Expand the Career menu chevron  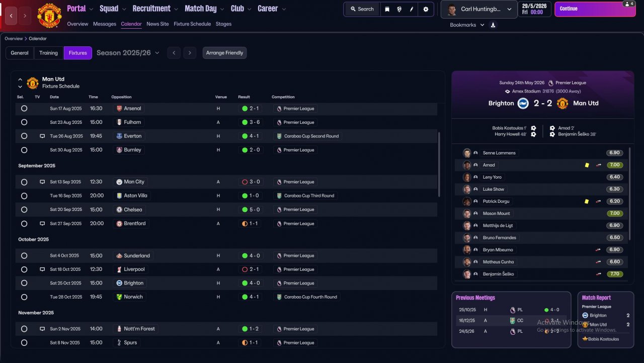coord(284,9)
